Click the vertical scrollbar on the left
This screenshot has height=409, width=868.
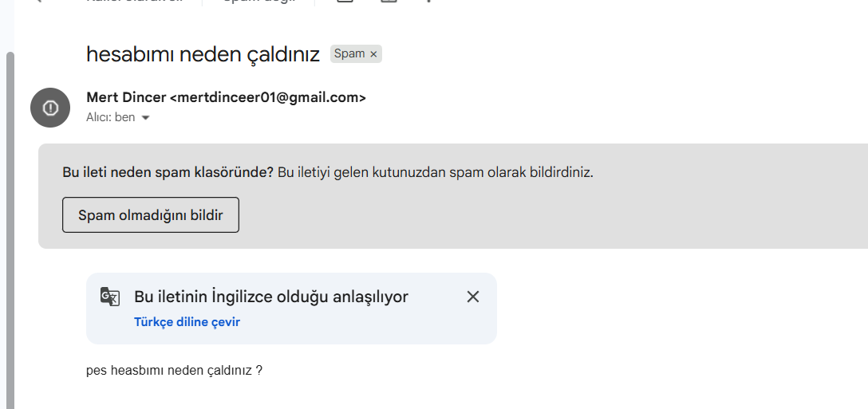[10, 230]
